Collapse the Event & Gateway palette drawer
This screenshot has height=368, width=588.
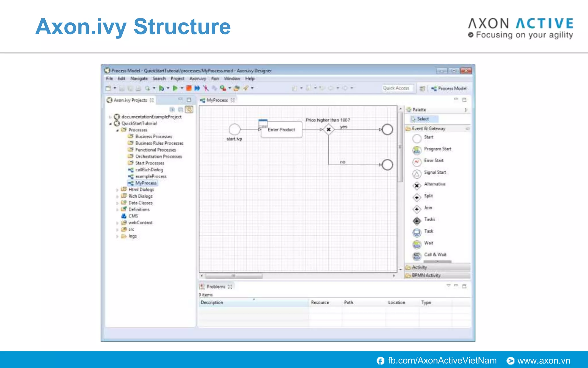(x=438, y=129)
